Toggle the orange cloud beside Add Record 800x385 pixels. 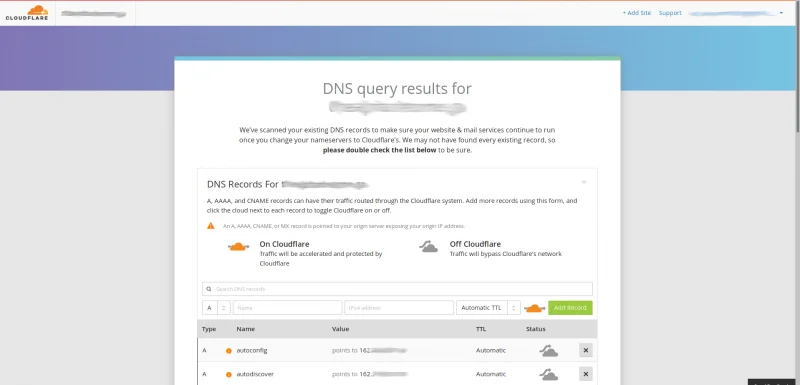(x=534, y=308)
